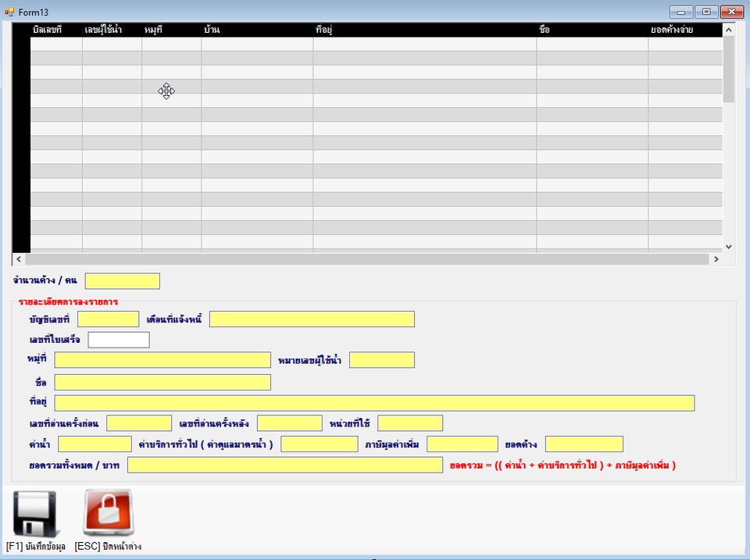
Task: Click the up arrow of the vertical scrollbar
Action: pyautogui.click(x=728, y=29)
